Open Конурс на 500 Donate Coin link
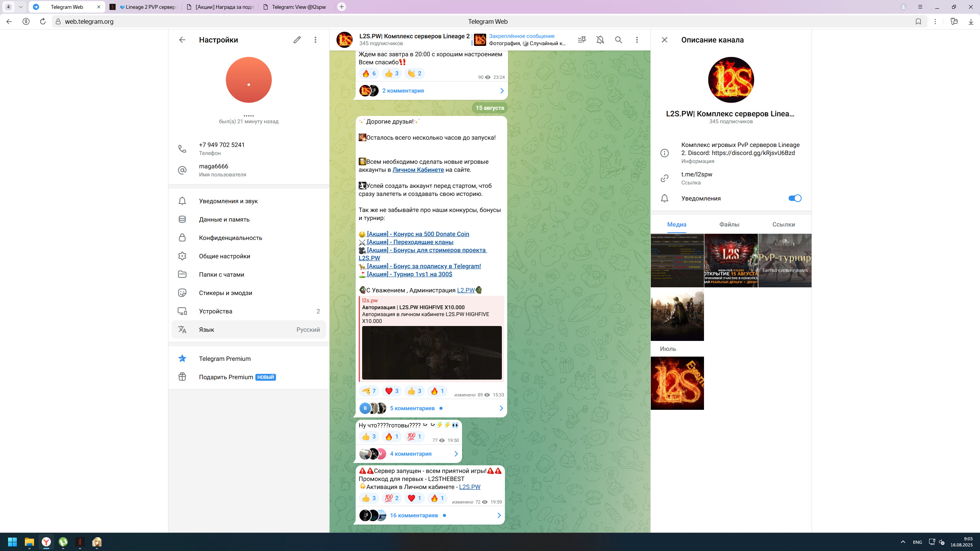 pyautogui.click(x=418, y=234)
